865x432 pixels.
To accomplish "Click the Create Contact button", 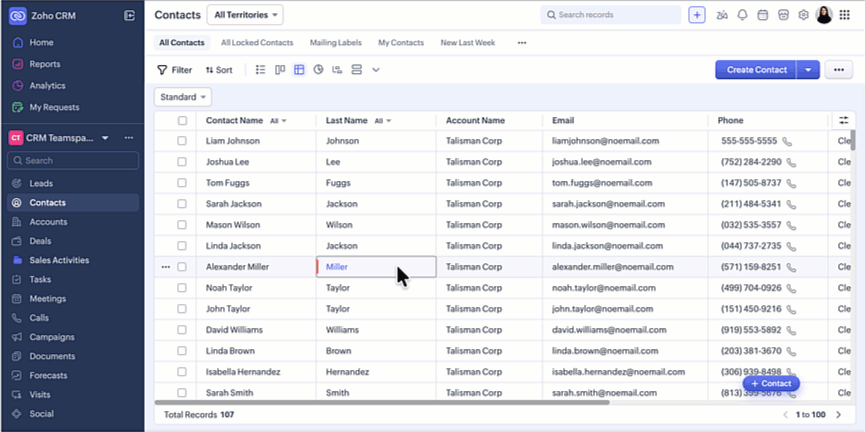I will coord(756,70).
